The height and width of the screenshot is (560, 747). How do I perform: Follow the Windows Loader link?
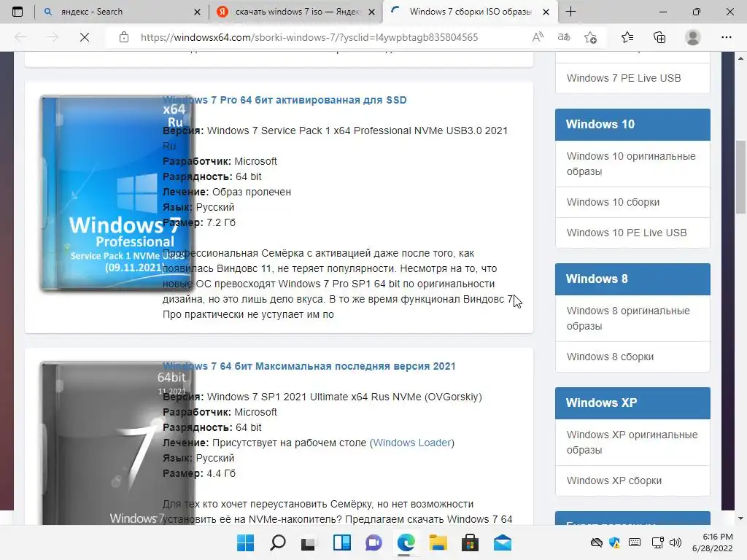click(x=412, y=443)
